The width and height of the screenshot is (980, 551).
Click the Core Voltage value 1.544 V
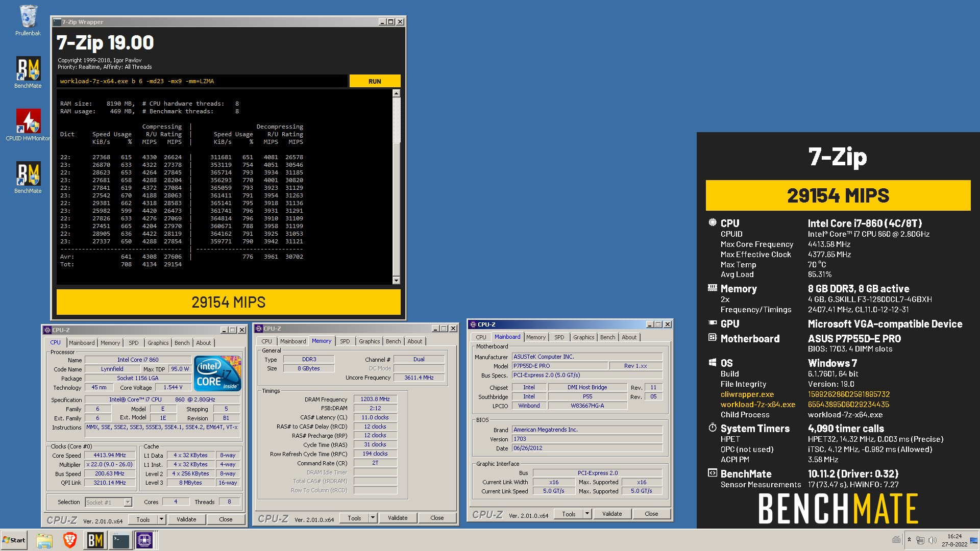173,387
